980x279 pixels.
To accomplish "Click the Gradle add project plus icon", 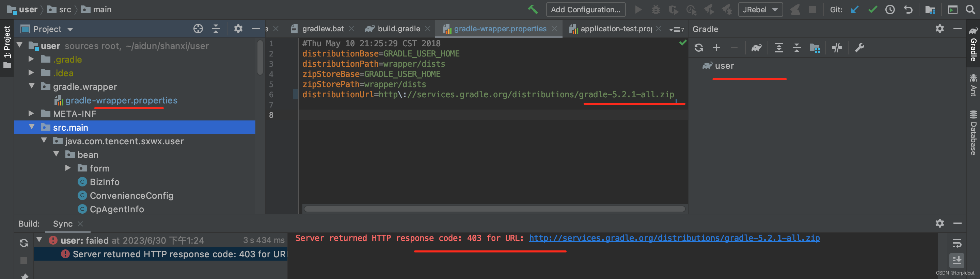I will [716, 48].
